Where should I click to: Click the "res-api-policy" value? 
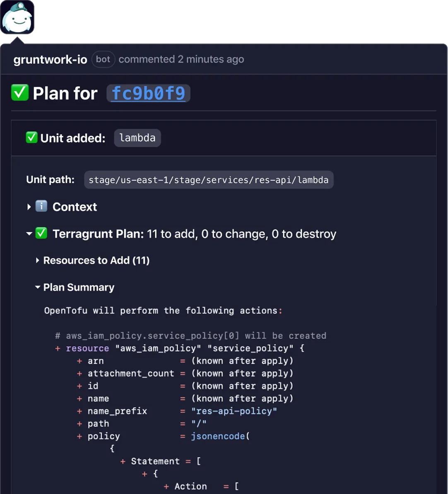234,412
